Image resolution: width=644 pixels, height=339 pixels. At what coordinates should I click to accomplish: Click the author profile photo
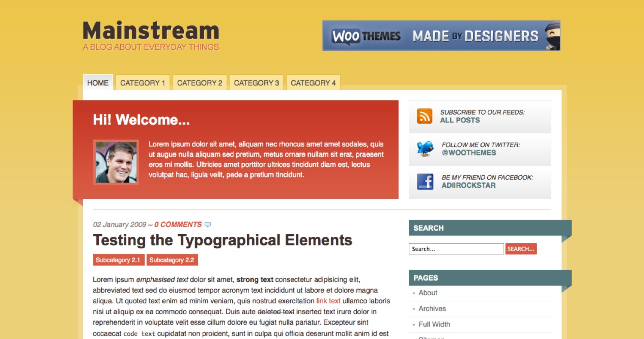point(116,162)
